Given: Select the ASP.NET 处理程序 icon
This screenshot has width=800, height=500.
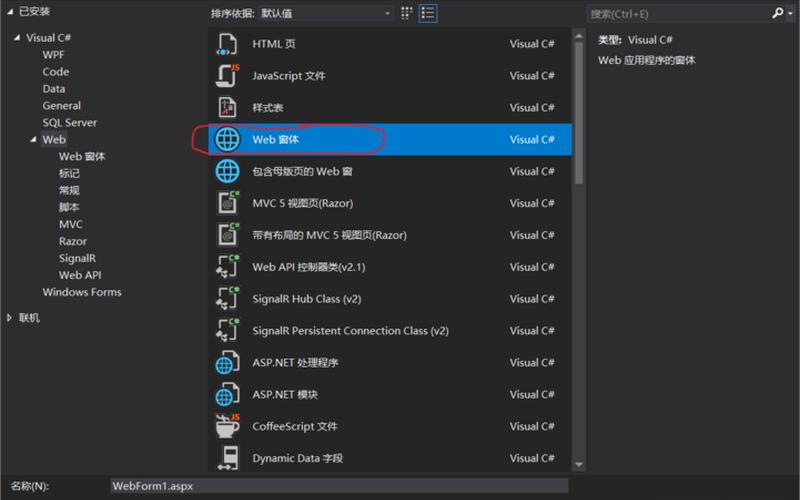Looking at the screenshot, I should (227, 363).
